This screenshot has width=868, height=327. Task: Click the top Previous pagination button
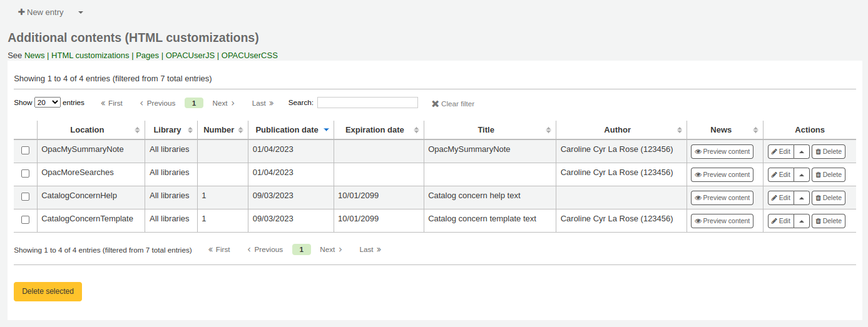tap(157, 103)
